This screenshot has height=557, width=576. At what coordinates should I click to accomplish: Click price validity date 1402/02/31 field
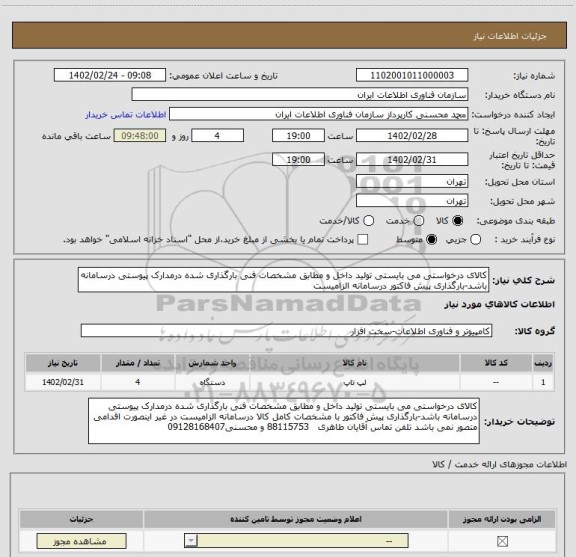point(412,159)
